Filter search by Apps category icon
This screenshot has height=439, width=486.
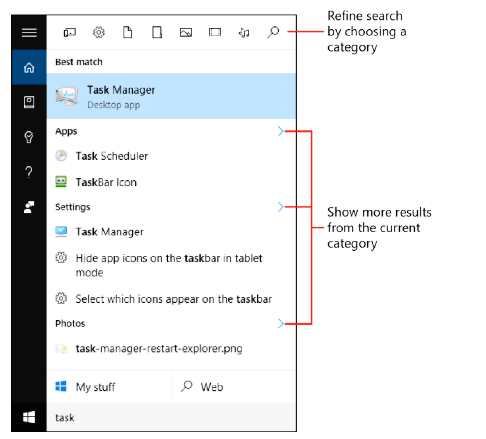[x=70, y=32]
